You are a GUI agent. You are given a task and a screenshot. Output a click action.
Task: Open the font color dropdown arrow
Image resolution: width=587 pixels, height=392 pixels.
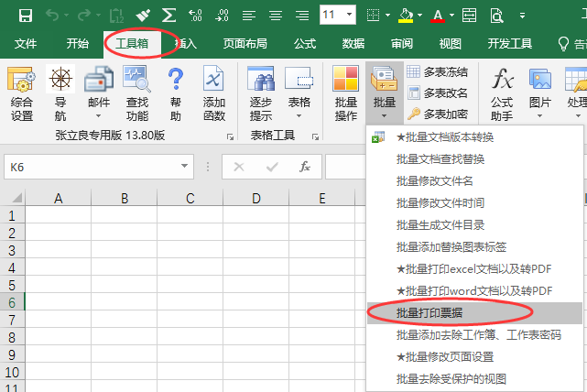[451, 16]
